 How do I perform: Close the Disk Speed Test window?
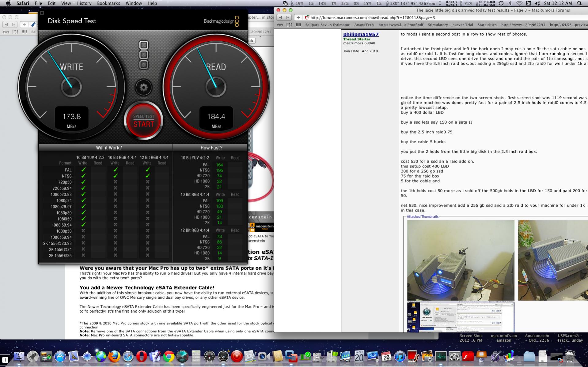click(x=42, y=13)
